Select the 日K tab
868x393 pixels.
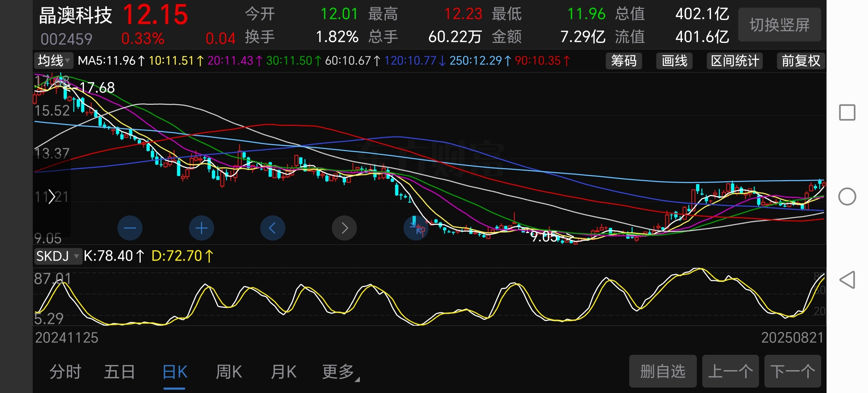175,372
